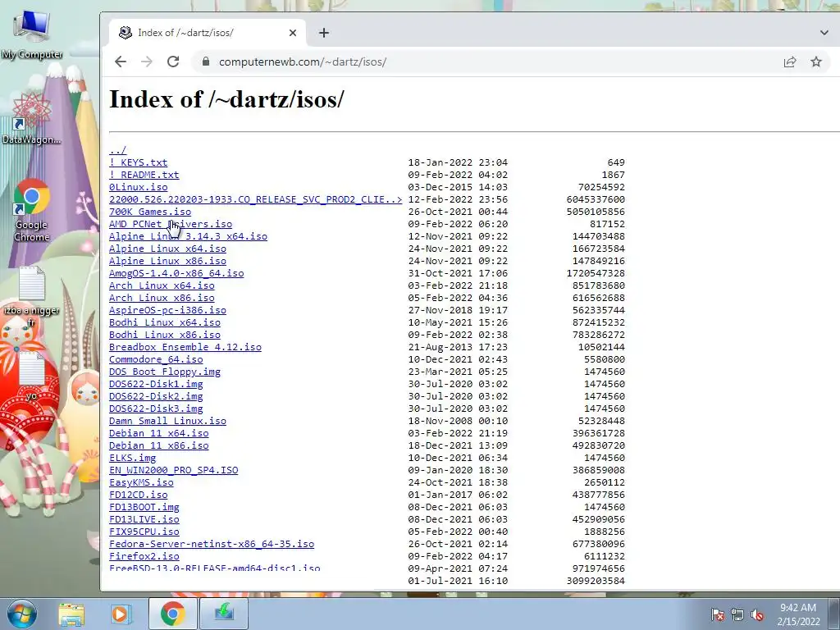This screenshot has width=840, height=630.
Task: Open a new tab with the plus button
Action: pyautogui.click(x=323, y=33)
